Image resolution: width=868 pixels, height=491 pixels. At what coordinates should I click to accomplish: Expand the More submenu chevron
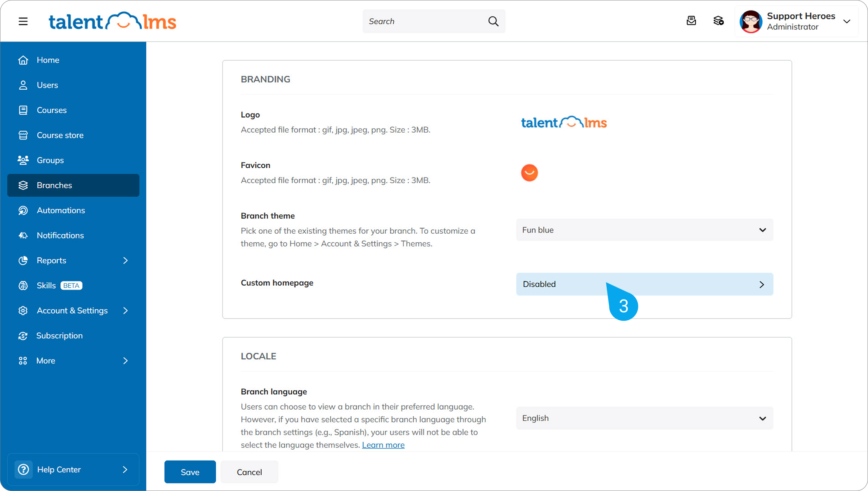click(125, 361)
